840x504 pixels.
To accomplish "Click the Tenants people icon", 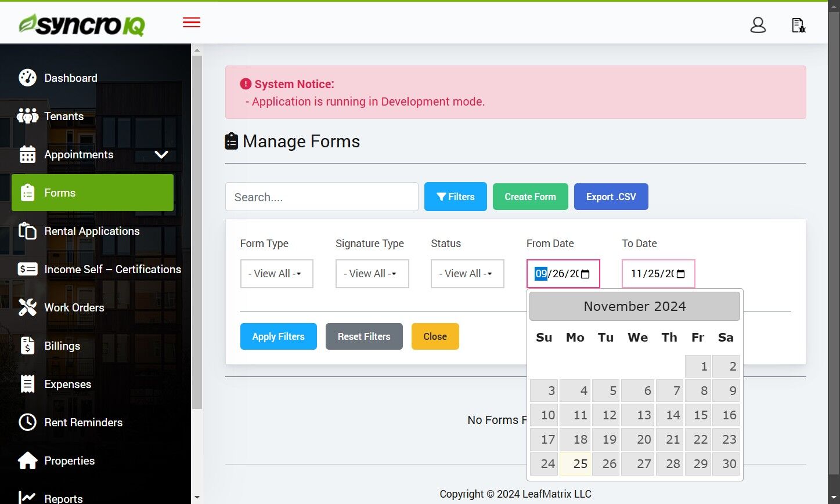I will (x=27, y=116).
